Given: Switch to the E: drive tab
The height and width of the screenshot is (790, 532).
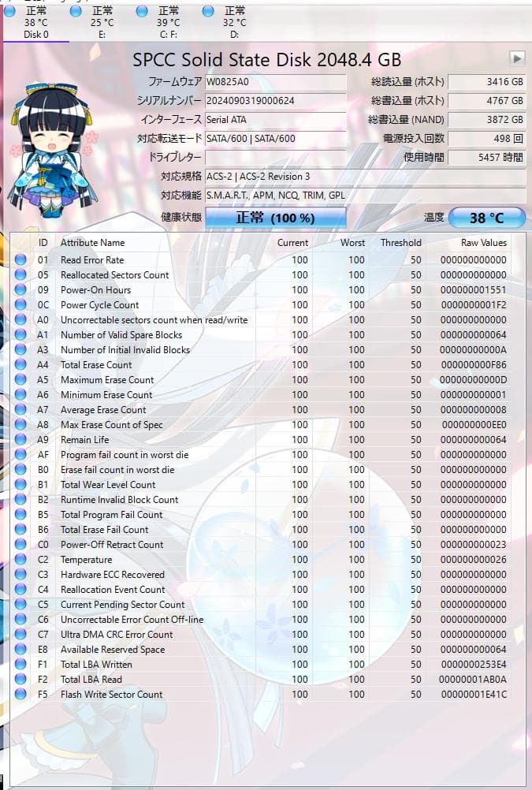Looking at the screenshot, I should click(x=102, y=23).
